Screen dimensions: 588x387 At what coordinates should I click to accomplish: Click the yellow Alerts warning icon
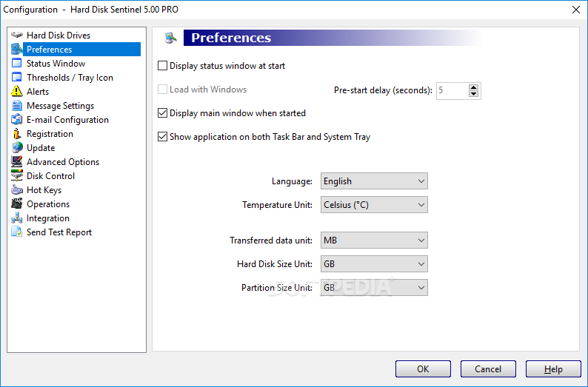(17, 92)
